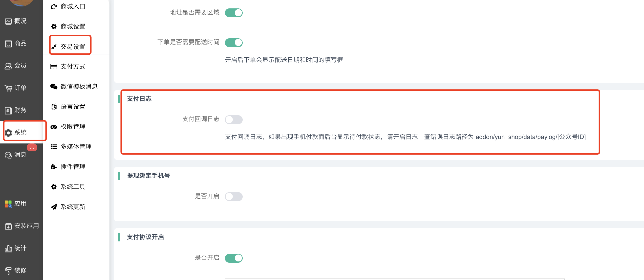Open 交易设置 menu item
This screenshot has height=280, width=644.
(72, 47)
